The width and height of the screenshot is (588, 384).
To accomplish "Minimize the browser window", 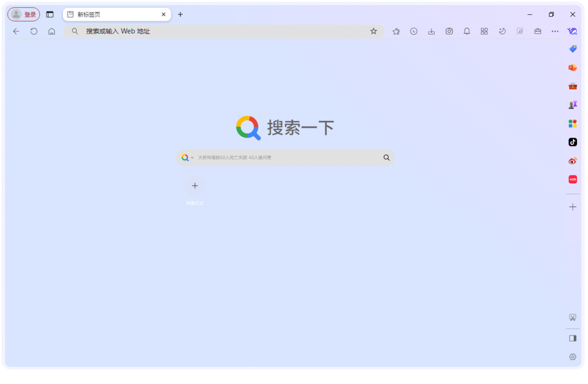I will pos(530,14).
